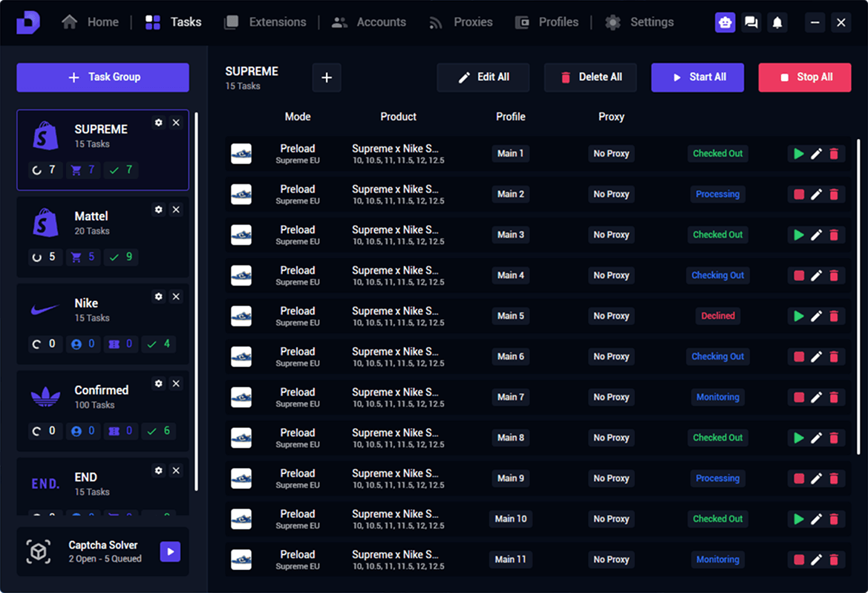Delete the Declined Main 5 task
868x593 pixels.
[x=834, y=316]
